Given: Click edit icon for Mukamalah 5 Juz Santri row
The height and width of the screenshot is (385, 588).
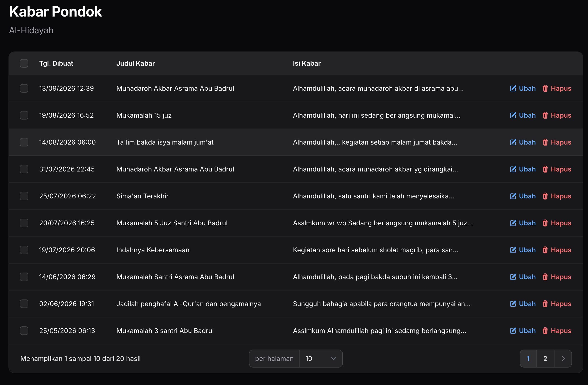Looking at the screenshot, I should 513,223.
